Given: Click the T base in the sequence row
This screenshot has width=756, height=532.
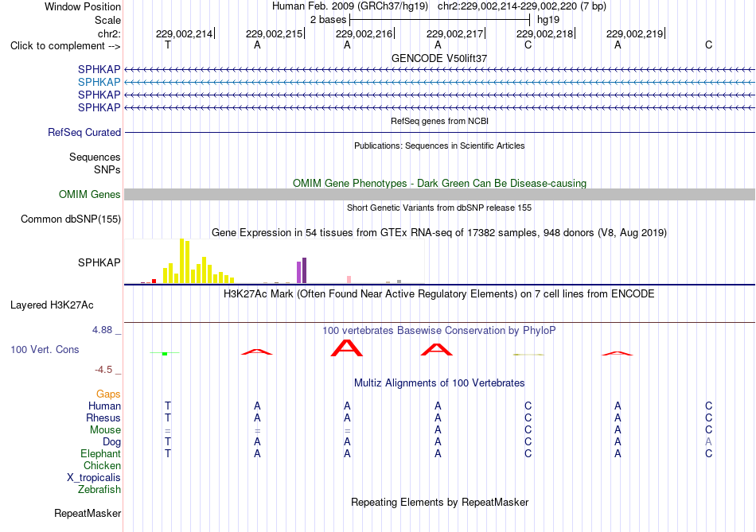Looking at the screenshot, I should (x=168, y=45).
